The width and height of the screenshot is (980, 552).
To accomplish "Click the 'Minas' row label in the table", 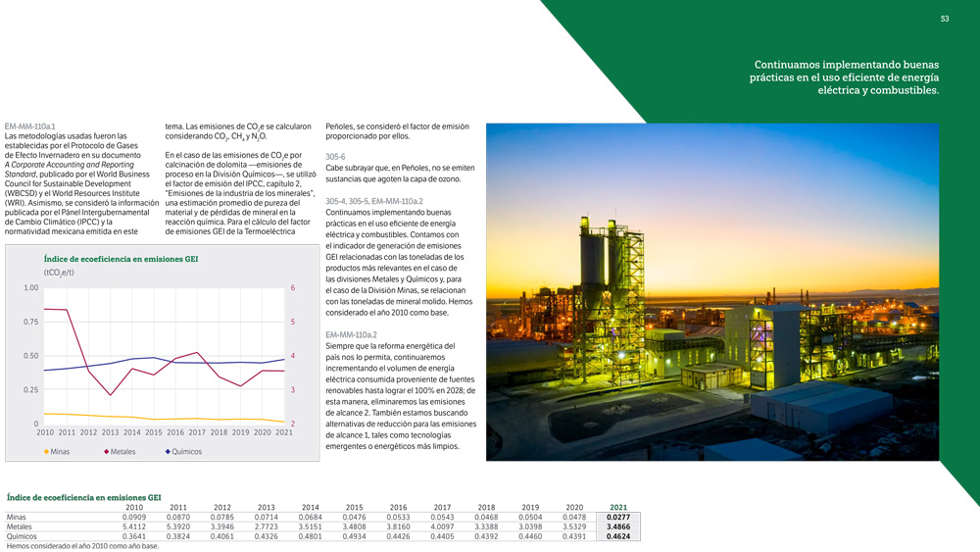I will [x=17, y=517].
